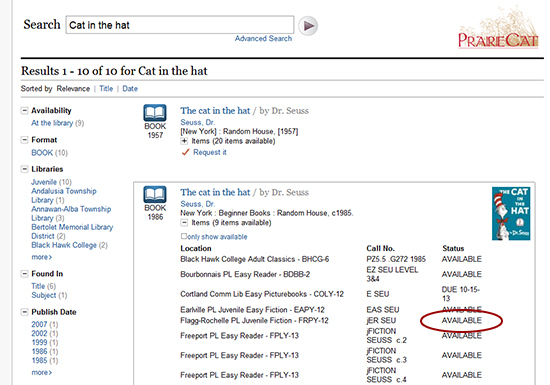The image size is (550, 385).
Task: Click Request it for 1957 edition
Action: [x=210, y=152]
